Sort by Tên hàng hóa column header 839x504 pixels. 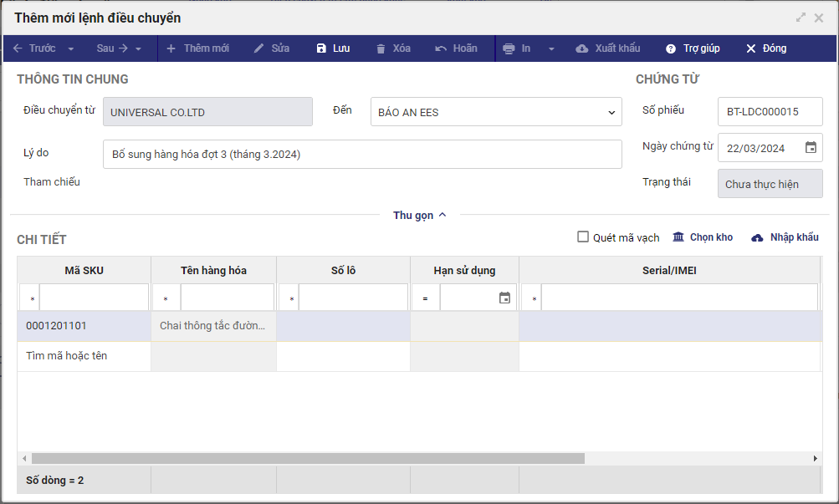(213, 271)
